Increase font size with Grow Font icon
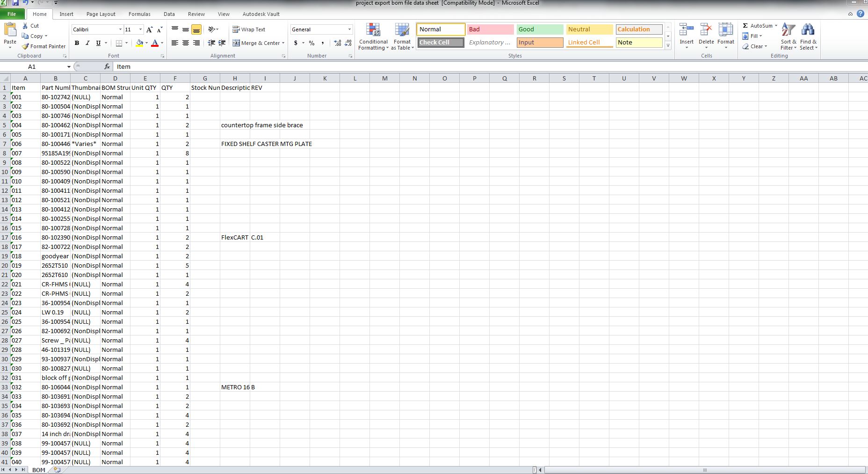 coord(150,29)
